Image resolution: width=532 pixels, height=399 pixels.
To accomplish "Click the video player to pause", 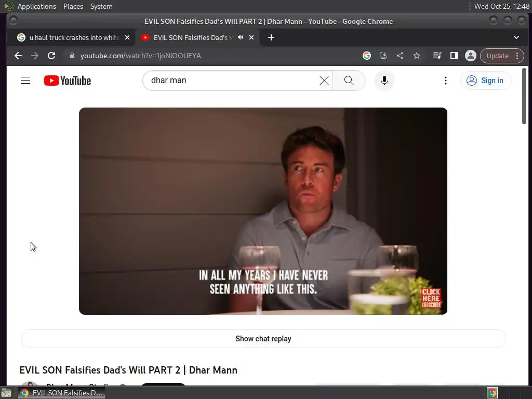I will [263, 211].
